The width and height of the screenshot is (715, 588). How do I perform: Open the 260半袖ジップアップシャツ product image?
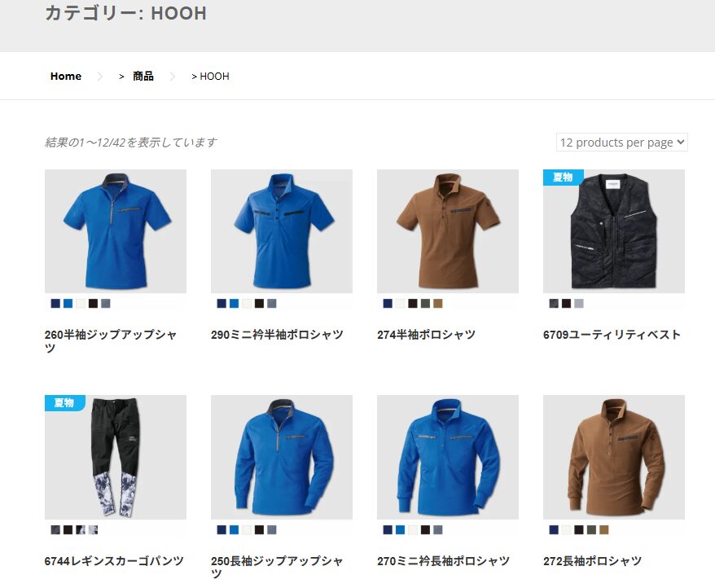pos(116,230)
